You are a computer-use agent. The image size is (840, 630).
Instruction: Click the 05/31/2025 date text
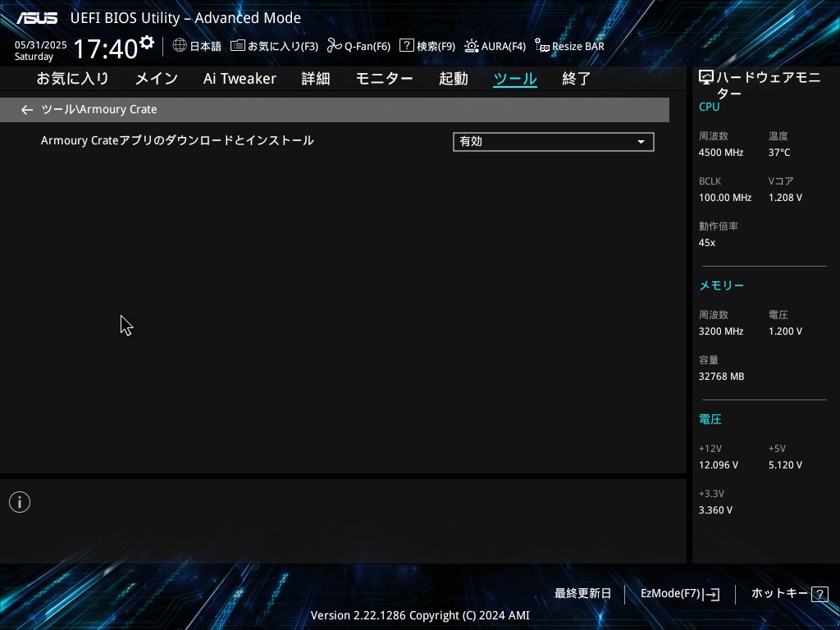[41, 44]
